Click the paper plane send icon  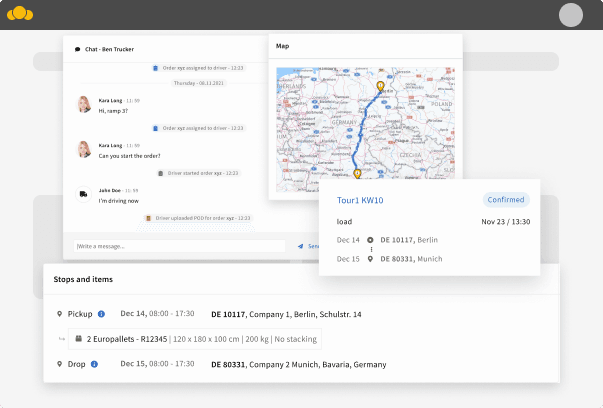(300, 246)
